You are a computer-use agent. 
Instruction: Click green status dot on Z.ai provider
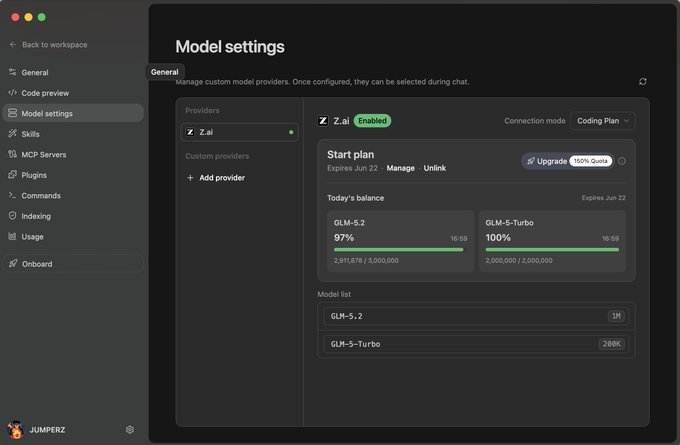click(x=291, y=132)
